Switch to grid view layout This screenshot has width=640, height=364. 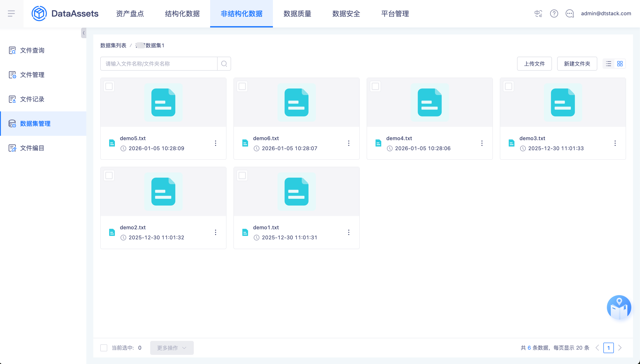tap(620, 64)
